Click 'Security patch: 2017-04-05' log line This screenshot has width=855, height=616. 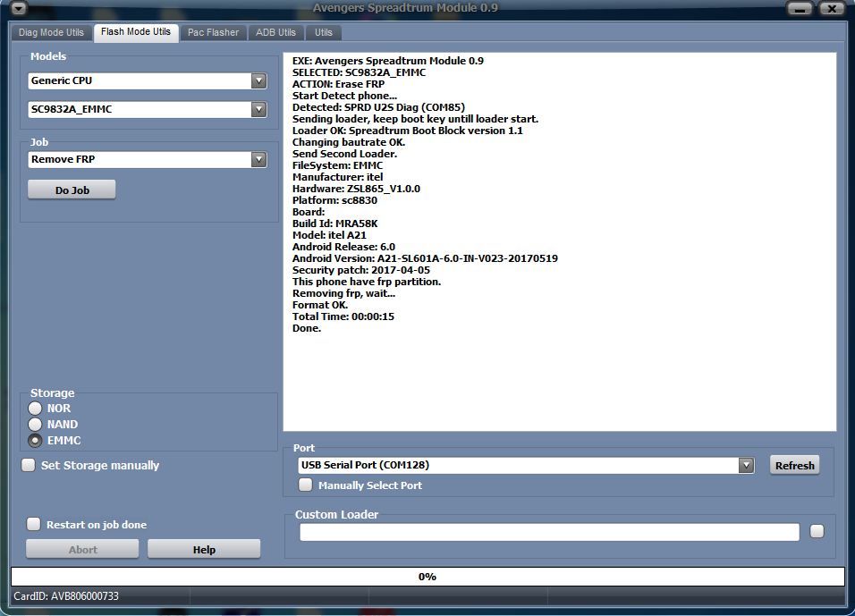(x=361, y=270)
